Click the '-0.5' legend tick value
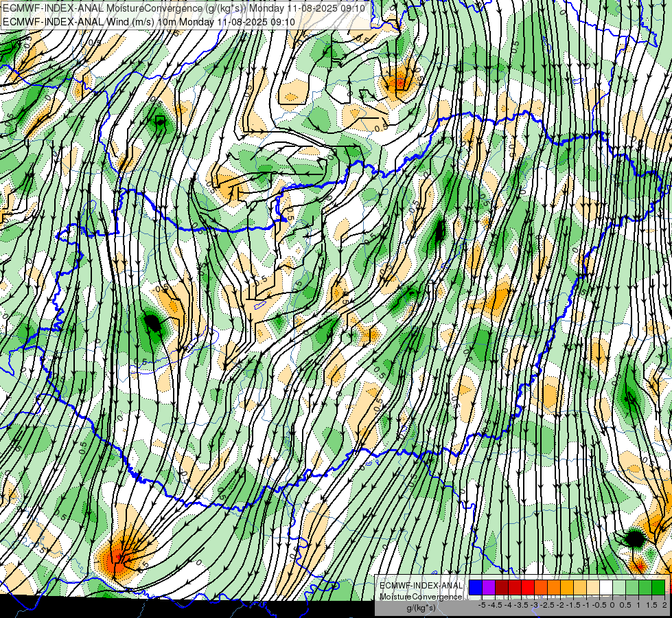This screenshot has height=618, width=672. [x=599, y=605]
